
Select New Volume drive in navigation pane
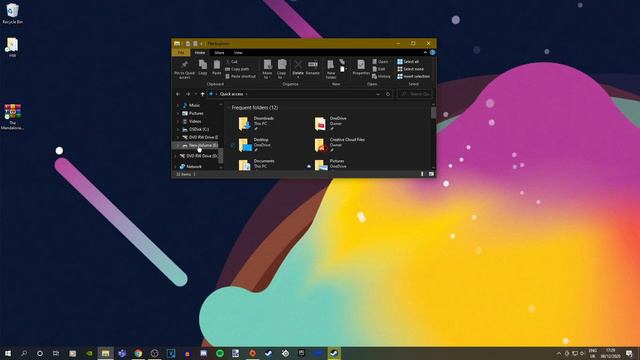[x=200, y=145]
